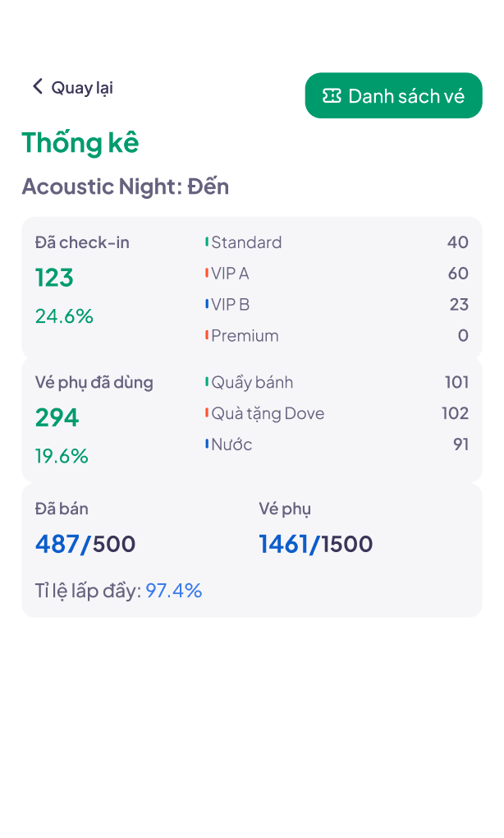The height and width of the screenshot is (838, 504).
Task: Click the orange Premium color marker
Action: click(x=207, y=335)
